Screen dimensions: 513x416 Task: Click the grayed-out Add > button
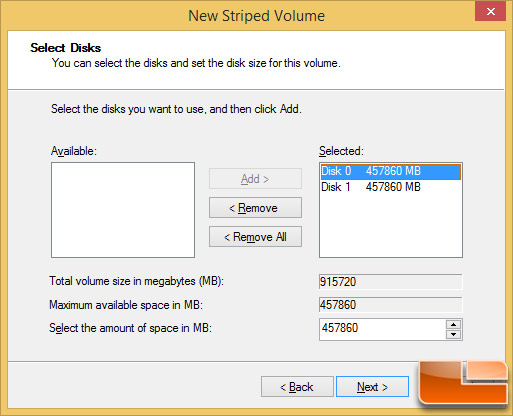pyautogui.click(x=255, y=179)
